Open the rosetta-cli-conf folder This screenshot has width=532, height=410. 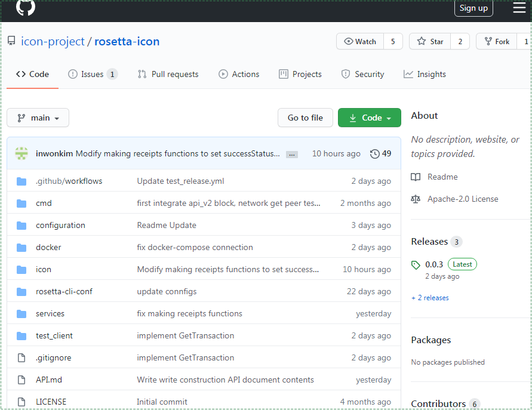[64, 291]
